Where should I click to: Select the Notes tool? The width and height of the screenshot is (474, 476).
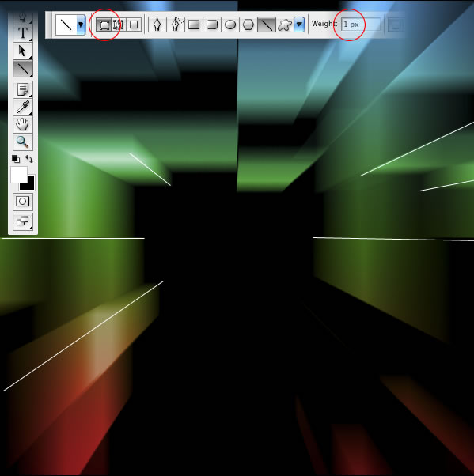[23, 89]
